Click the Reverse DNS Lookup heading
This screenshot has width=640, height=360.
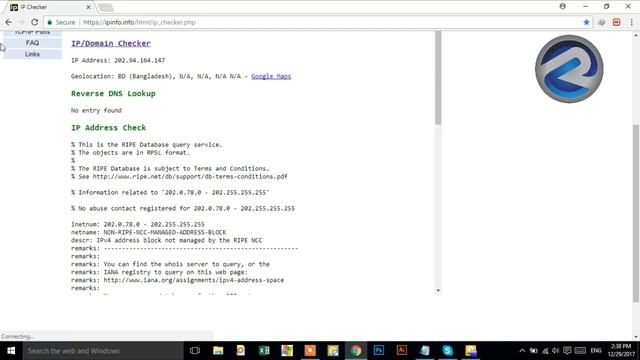coord(113,93)
